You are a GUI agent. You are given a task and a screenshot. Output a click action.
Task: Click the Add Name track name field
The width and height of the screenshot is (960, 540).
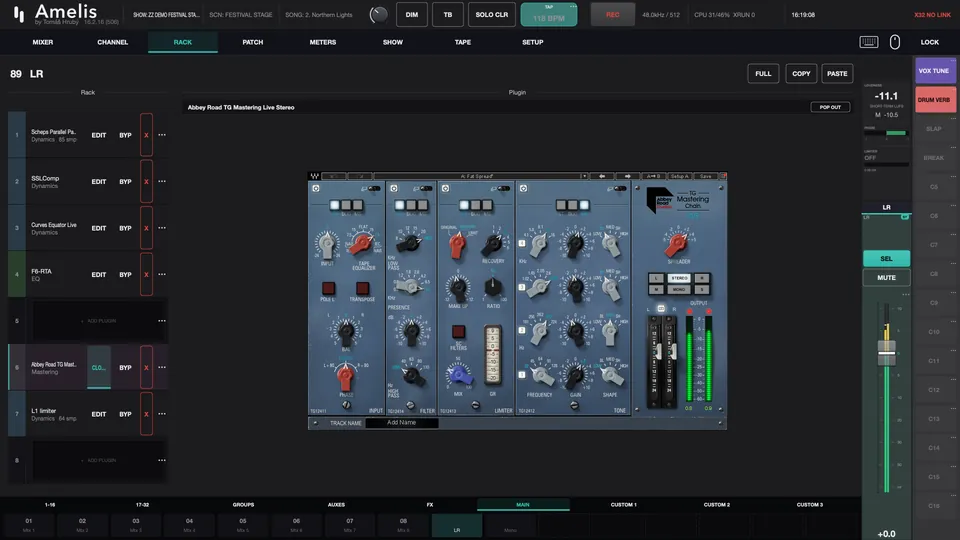402,422
